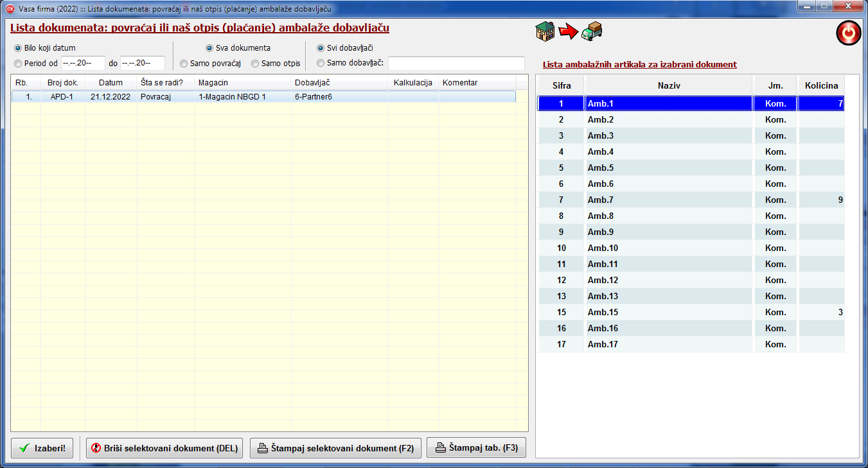
Task: Click the 'Rb.' column header
Action: point(26,83)
